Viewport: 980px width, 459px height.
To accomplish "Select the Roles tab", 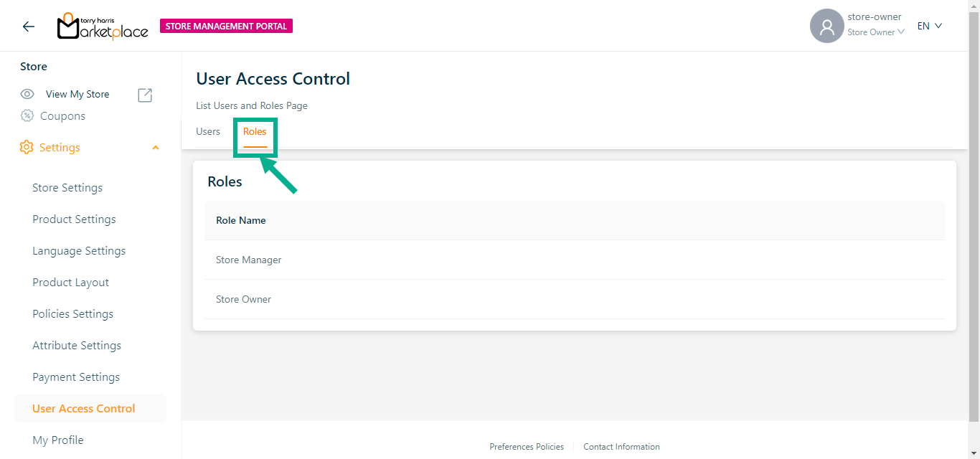I will pyautogui.click(x=255, y=132).
